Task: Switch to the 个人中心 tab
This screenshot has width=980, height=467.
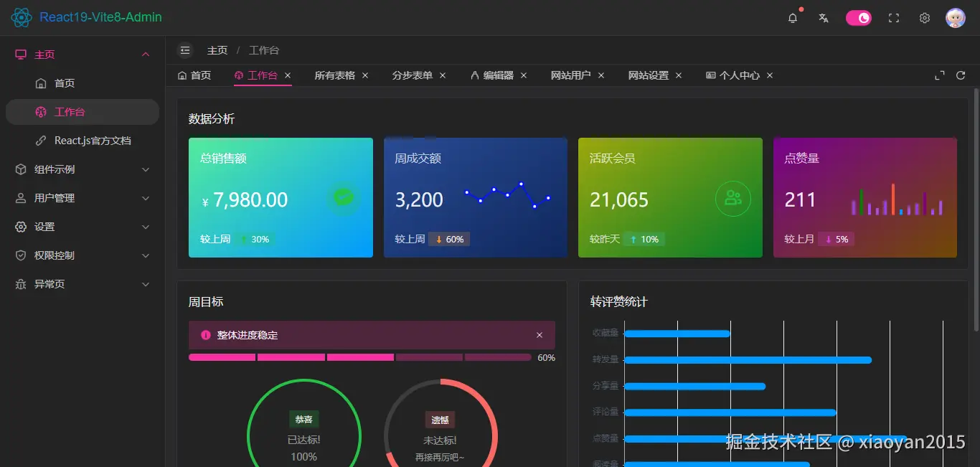Action: point(732,75)
